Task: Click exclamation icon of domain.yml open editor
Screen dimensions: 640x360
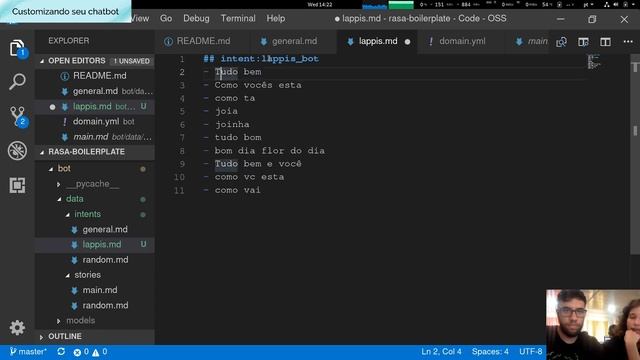Action: 64,122
